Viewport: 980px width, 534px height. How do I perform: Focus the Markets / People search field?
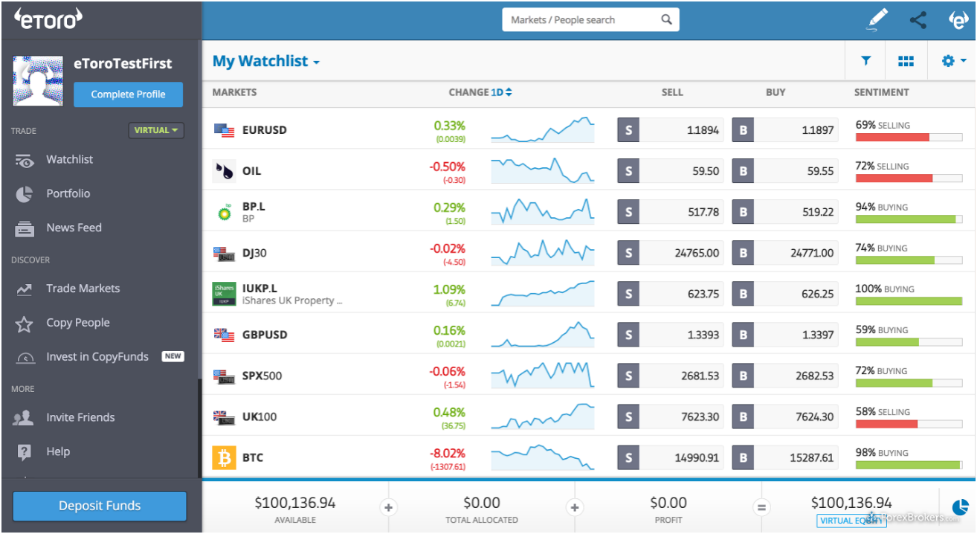582,20
